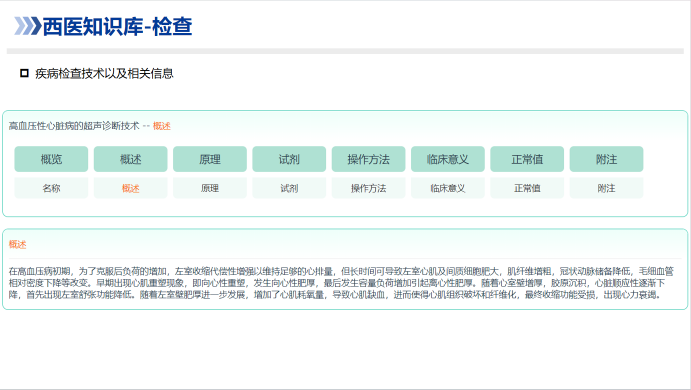691x390 pixels.
Task: Open the 原理 green category tab
Action: (210, 159)
